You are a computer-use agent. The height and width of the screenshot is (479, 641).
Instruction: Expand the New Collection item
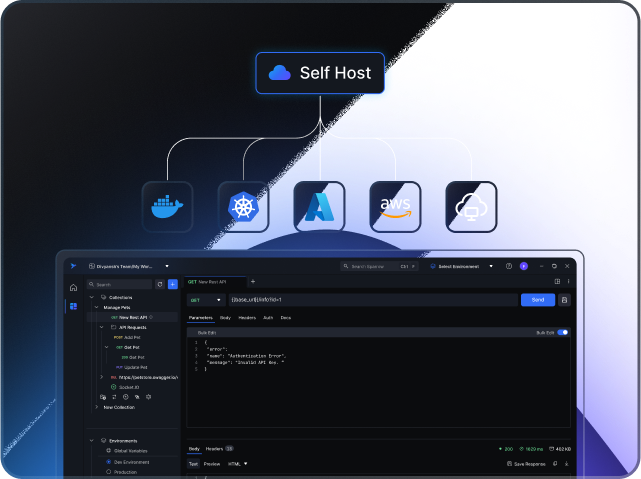[x=96, y=407]
